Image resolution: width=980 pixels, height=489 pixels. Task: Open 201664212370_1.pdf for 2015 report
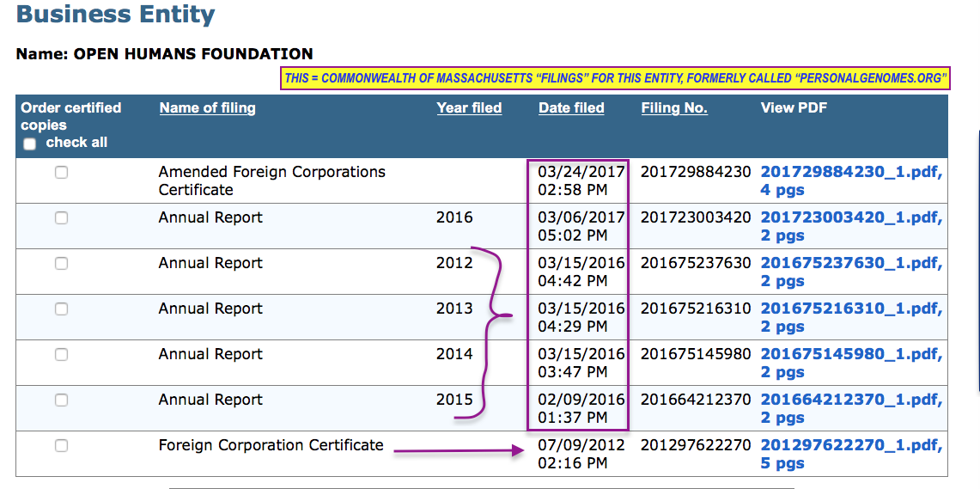tap(850, 400)
